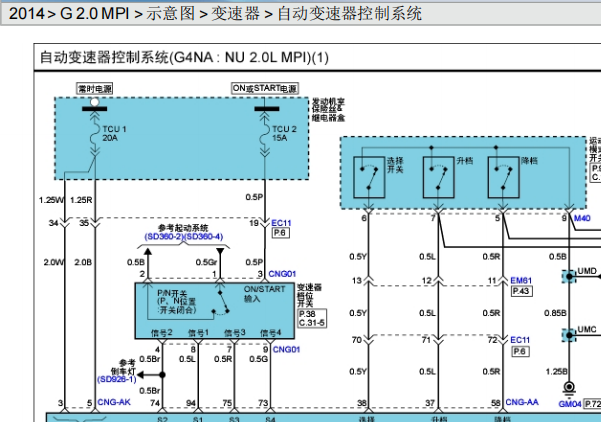Click the 变速器档位开关 label
Screen dimensions: 601x422
point(309,295)
